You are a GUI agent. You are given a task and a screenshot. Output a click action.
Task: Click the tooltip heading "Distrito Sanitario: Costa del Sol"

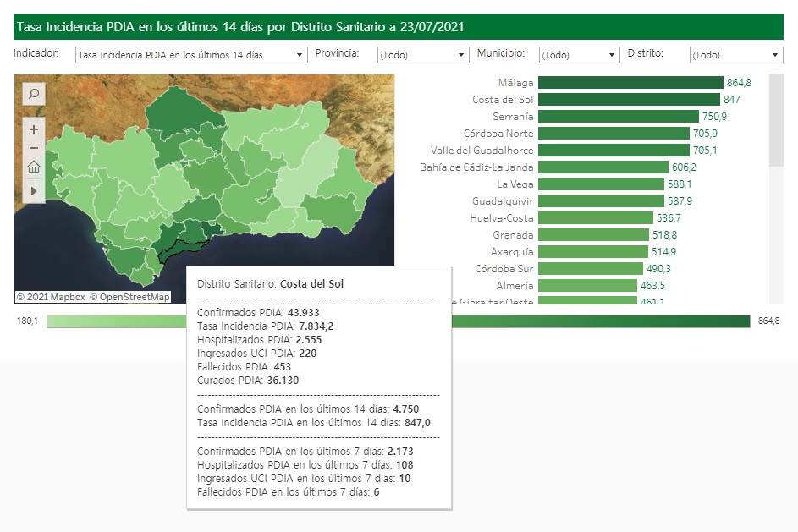click(x=270, y=284)
